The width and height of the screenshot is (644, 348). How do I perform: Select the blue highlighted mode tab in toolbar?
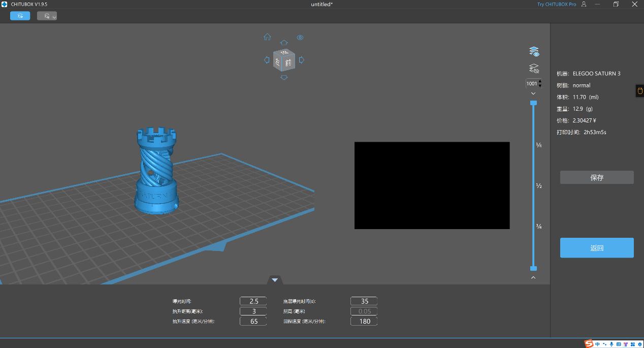pos(20,16)
